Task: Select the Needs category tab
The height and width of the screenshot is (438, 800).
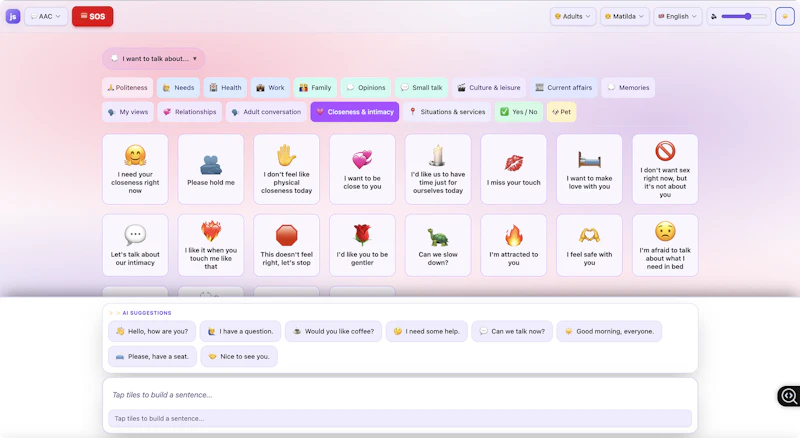Action: 179,88
